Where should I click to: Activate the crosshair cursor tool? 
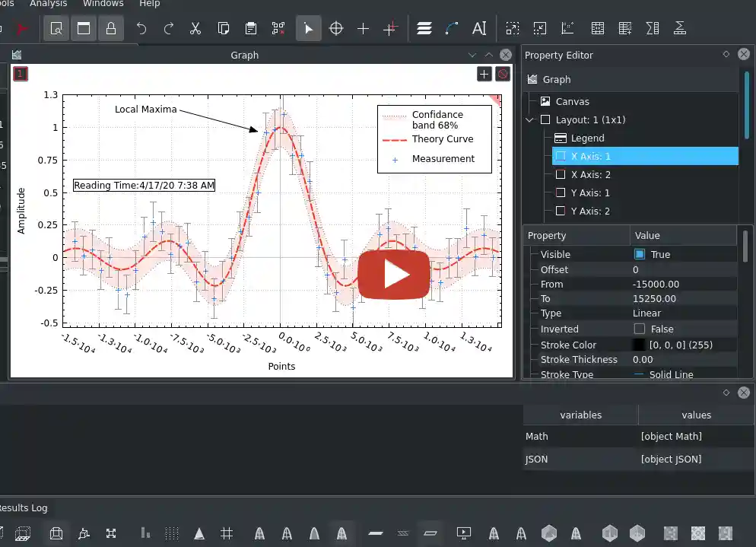point(335,28)
